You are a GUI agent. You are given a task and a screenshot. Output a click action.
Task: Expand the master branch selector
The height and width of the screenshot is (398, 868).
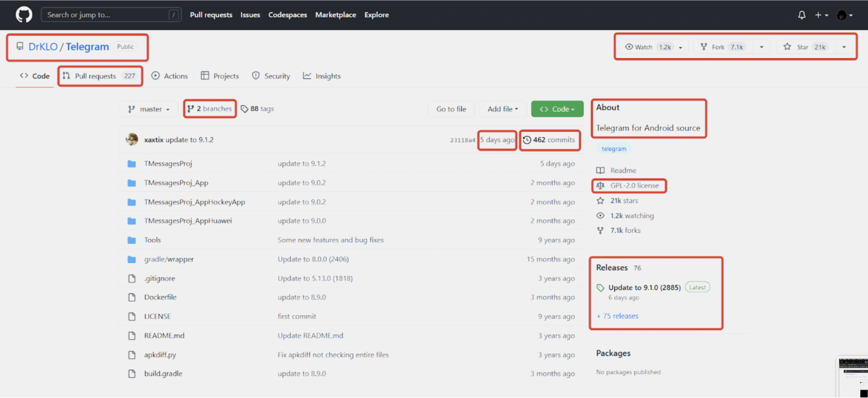[x=149, y=109]
